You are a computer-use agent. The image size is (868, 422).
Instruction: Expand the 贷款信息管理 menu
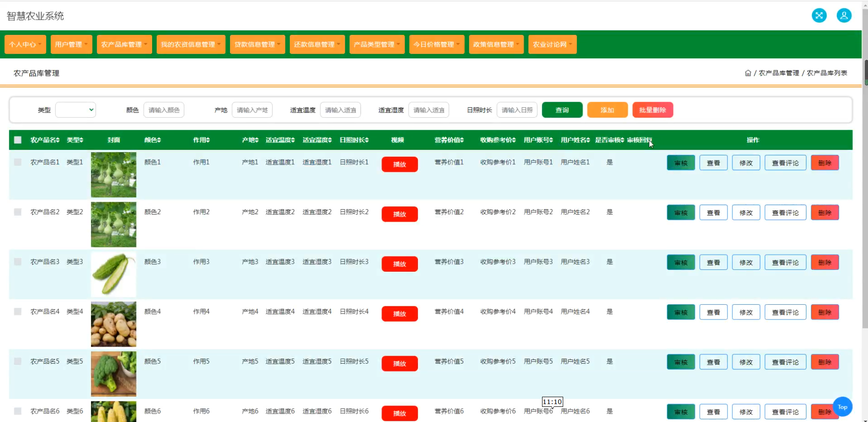(x=257, y=45)
